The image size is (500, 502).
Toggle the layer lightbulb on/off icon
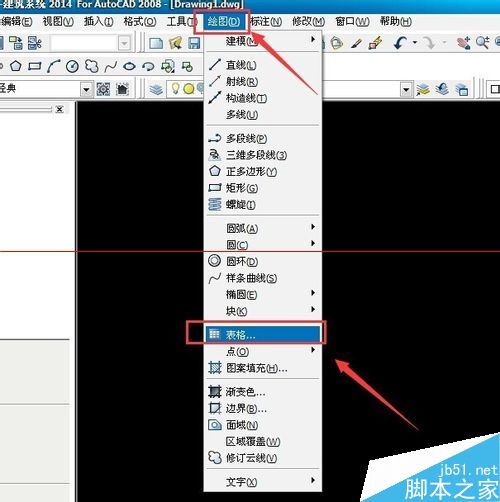coord(175,89)
